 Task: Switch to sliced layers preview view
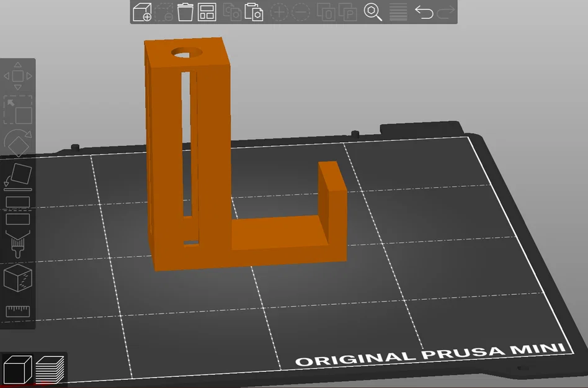[50, 369]
